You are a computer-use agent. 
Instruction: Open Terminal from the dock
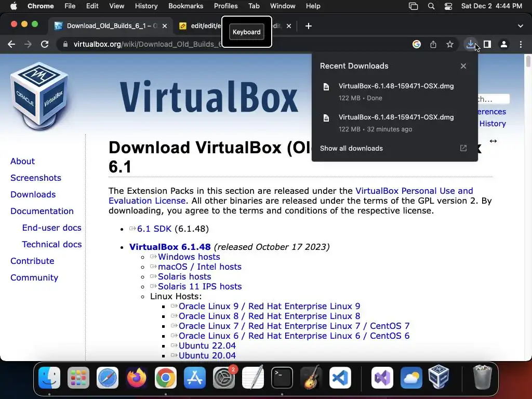click(282, 378)
